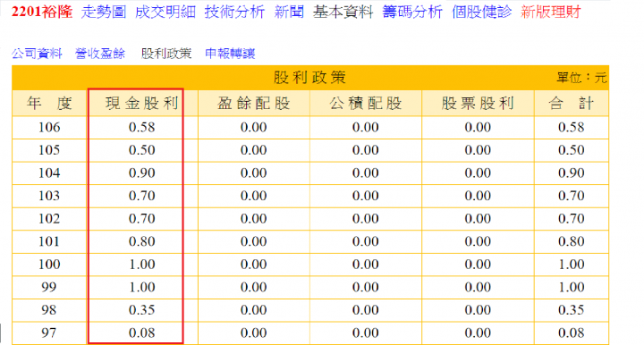This screenshot has width=644, height=345.
Task: Click the 現金股利 column header
Action: tap(142, 104)
